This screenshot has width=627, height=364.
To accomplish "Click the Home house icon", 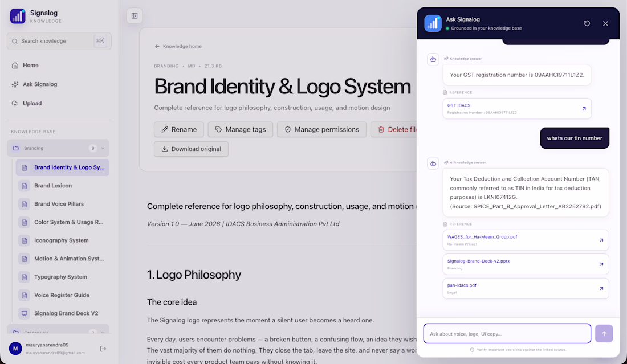I will pos(15,65).
